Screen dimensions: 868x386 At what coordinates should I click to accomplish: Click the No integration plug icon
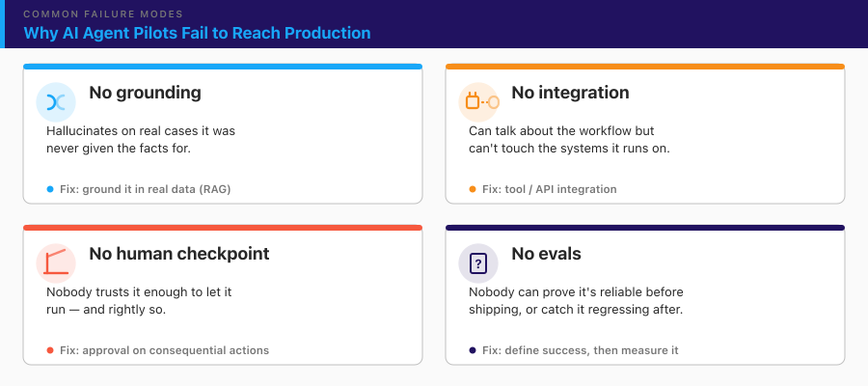tap(478, 102)
